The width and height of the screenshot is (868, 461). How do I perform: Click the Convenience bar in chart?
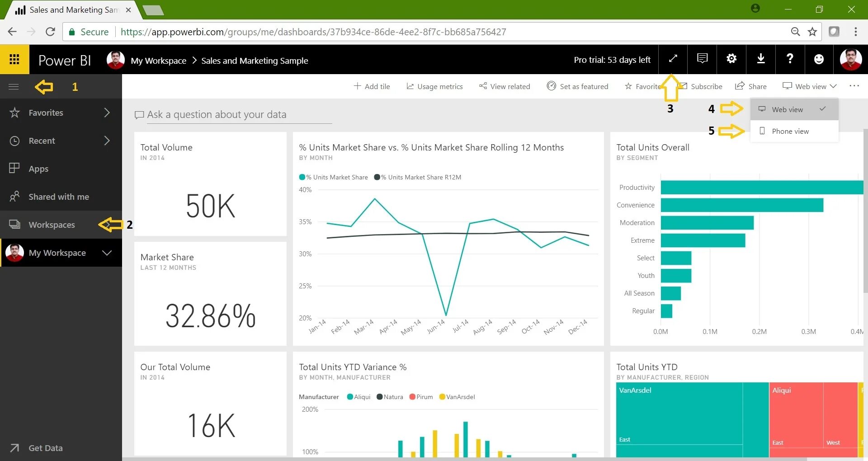pyautogui.click(x=742, y=205)
